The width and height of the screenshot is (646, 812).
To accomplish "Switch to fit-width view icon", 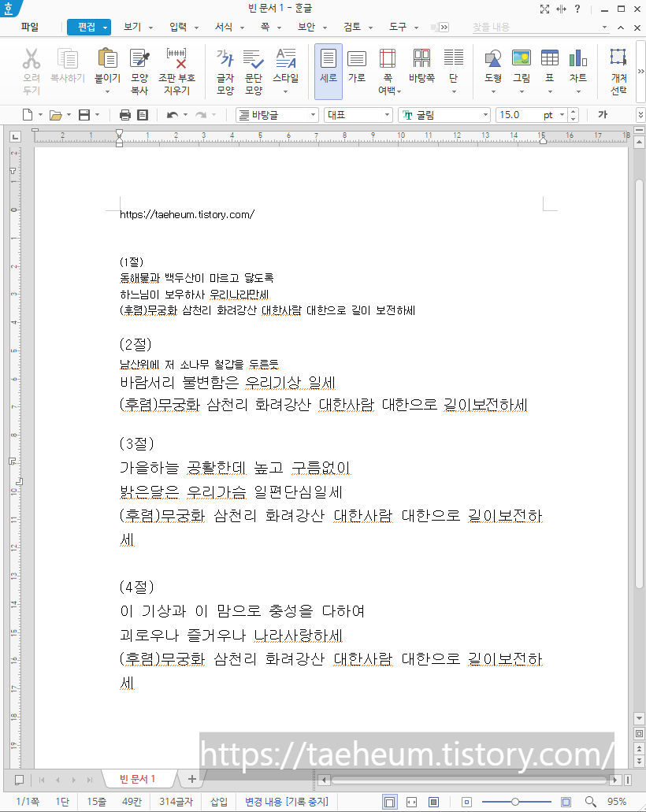I will tap(411, 803).
